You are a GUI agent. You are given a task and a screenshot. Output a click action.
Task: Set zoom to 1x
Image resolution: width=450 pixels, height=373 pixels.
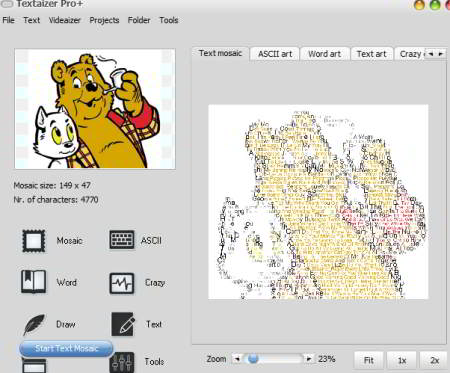[402, 360]
